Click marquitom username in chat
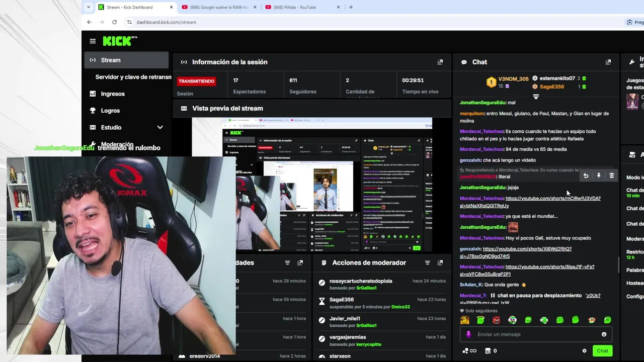 pos(472,114)
